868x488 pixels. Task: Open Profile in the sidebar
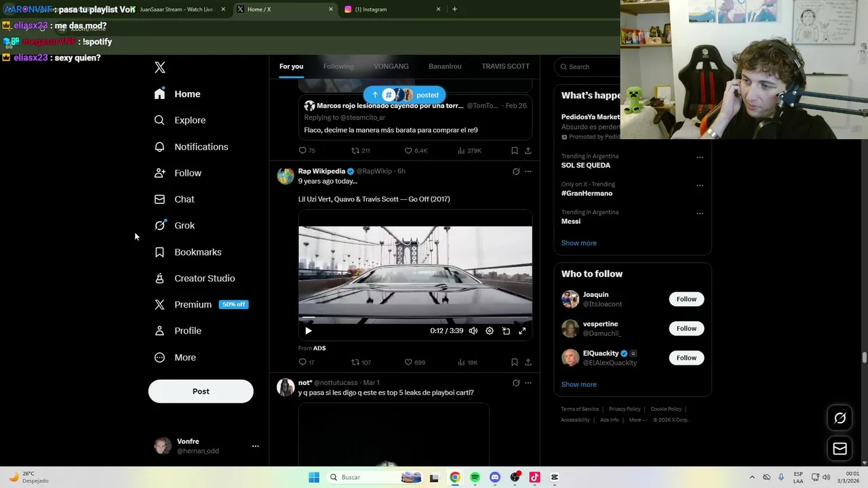tap(178, 331)
